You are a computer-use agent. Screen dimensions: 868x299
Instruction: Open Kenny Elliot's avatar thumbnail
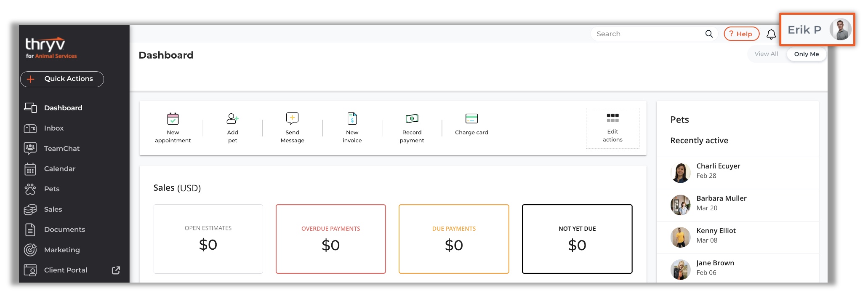681,237
